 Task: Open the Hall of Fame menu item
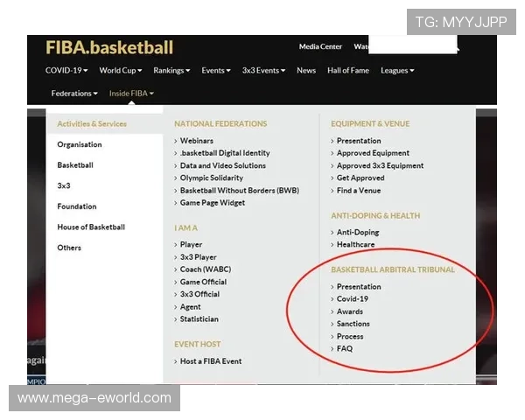click(x=348, y=70)
